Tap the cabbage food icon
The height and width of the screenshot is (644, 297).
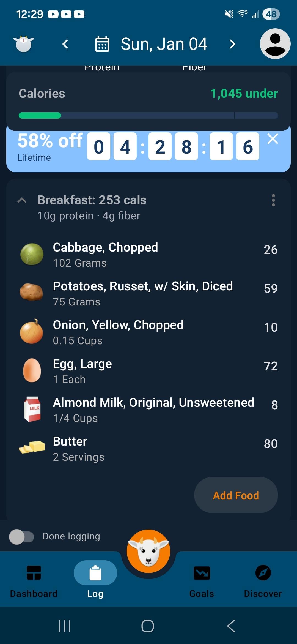[32, 254]
